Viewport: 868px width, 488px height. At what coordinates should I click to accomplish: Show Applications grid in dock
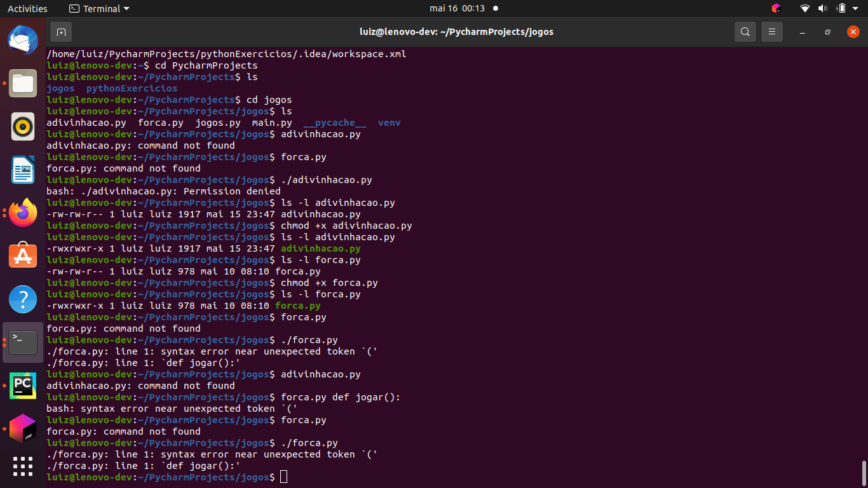tap(23, 466)
